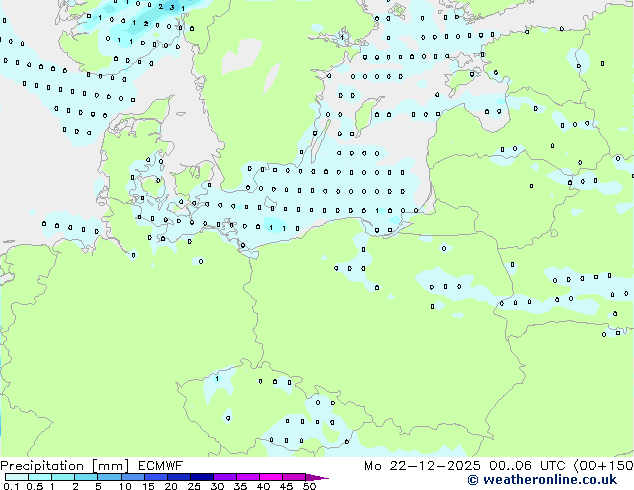The height and width of the screenshot is (490, 634).
Task: Click the legend value '0.1'
Action: (x=11, y=486)
